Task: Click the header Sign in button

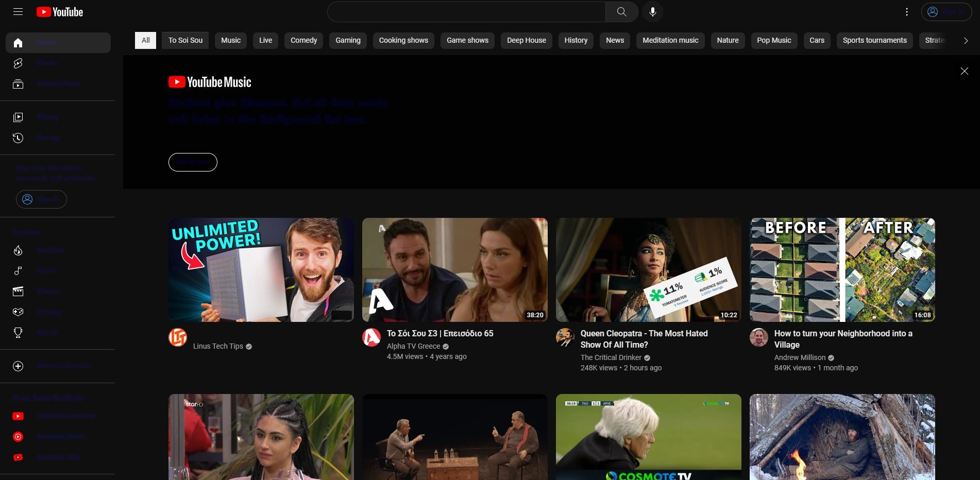Action: 946,12
